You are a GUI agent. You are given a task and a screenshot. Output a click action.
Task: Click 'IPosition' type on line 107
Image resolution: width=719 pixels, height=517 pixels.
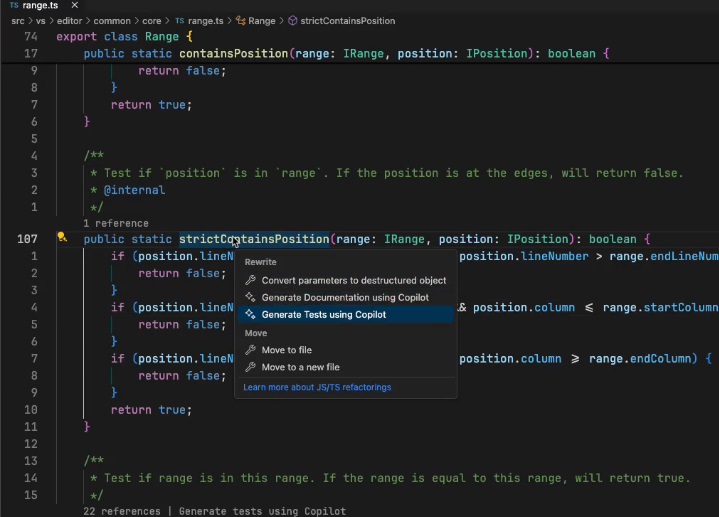[x=537, y=239]
